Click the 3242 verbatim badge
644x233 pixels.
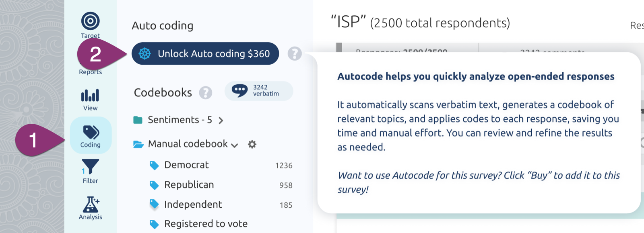pyautogui.click(x=259, y=91)
